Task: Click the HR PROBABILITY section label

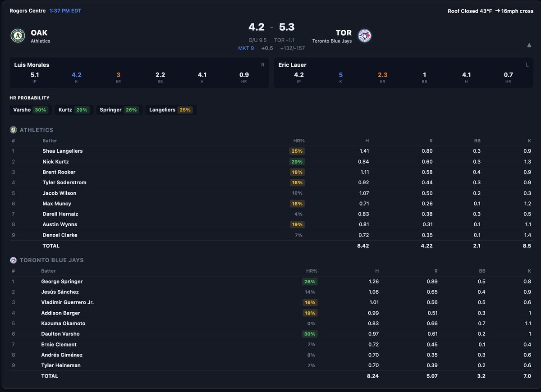Action: point(29,98)
